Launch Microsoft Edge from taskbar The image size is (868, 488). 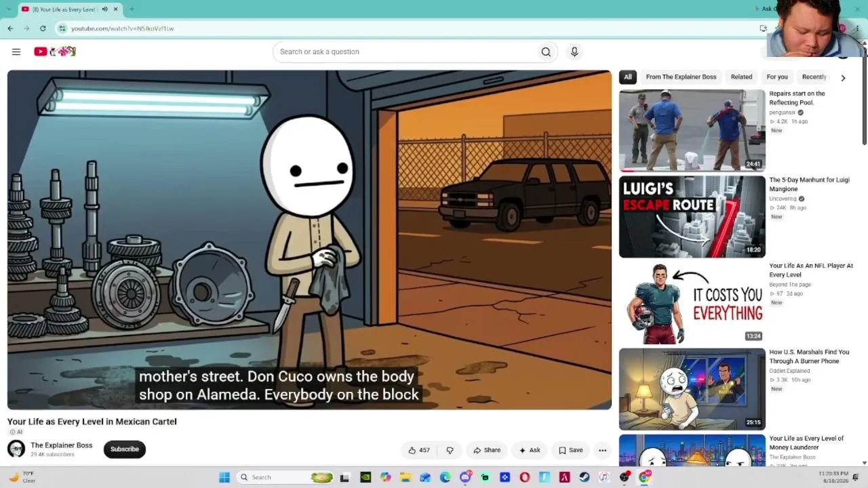(x=445, y=477)
